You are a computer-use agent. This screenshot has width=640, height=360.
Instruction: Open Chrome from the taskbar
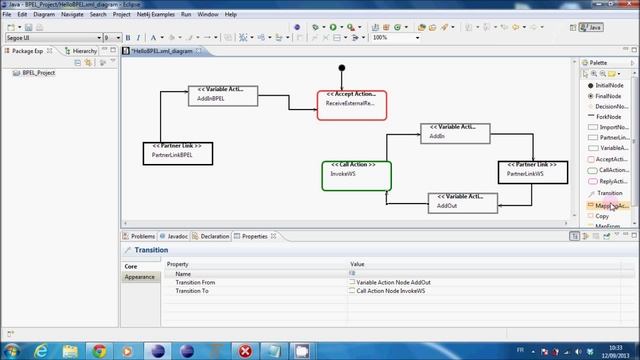tap(99, 351)
